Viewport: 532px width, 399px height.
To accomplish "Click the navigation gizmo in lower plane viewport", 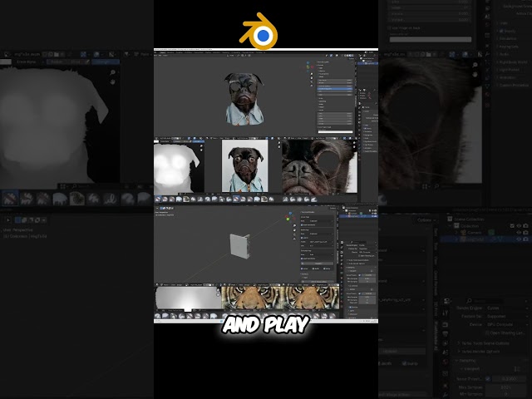I will [x=288, y=217].
